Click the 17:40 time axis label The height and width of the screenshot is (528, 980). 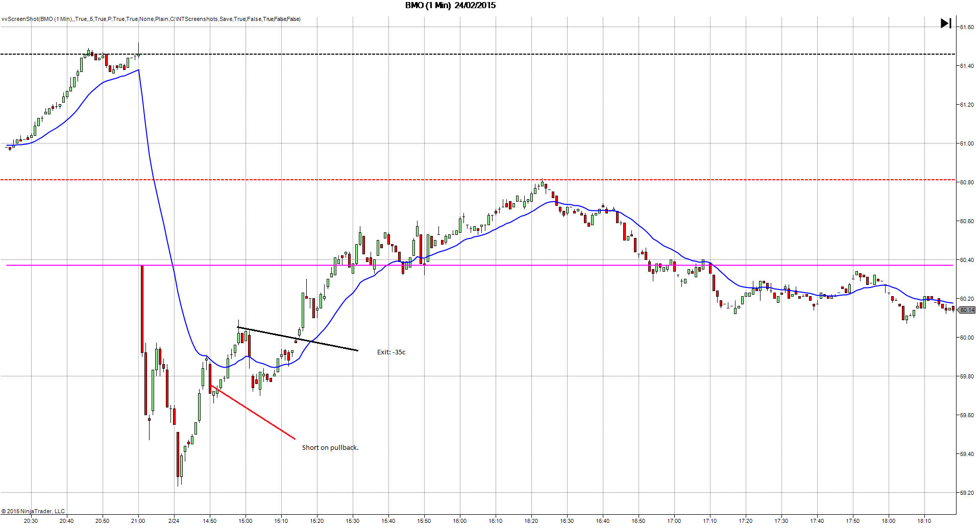coord(817,521)
